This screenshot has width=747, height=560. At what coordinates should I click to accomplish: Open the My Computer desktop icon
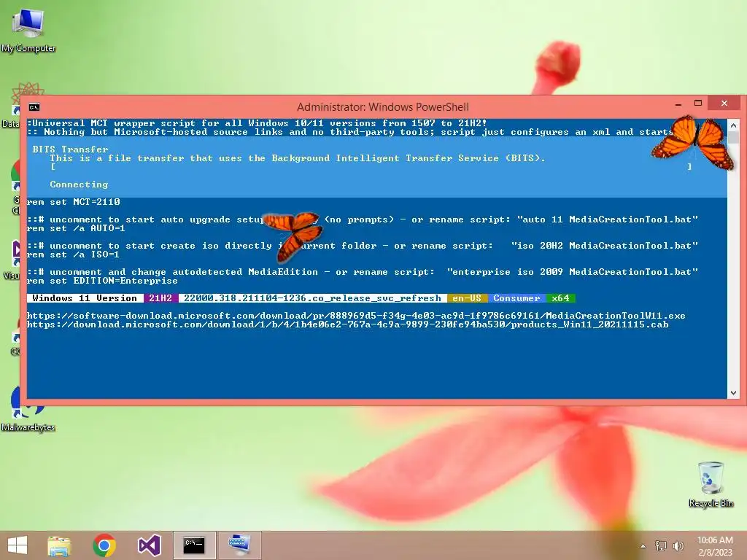pyautogui.click(x=28, y=29)
